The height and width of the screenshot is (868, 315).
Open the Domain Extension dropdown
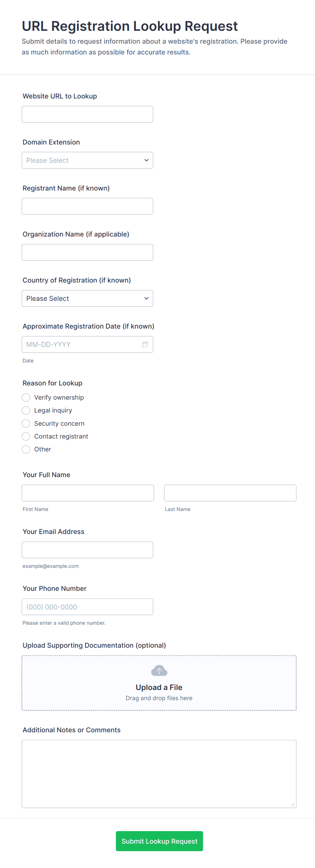coord(87,160)
